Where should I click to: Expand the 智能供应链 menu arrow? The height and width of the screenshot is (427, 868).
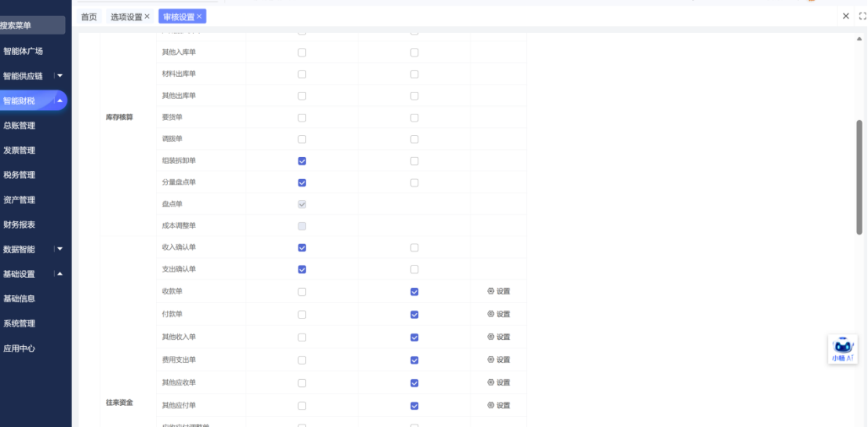pyautogui.click(x=60, y=75)
